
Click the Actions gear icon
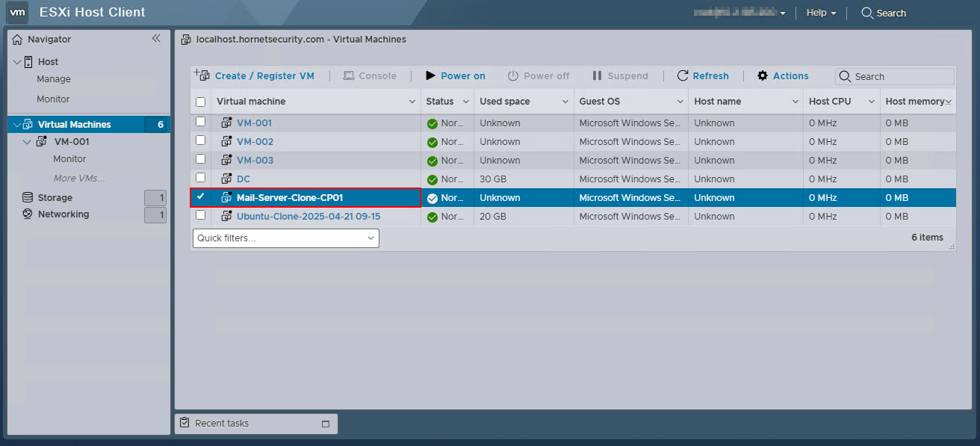(763, 76)
